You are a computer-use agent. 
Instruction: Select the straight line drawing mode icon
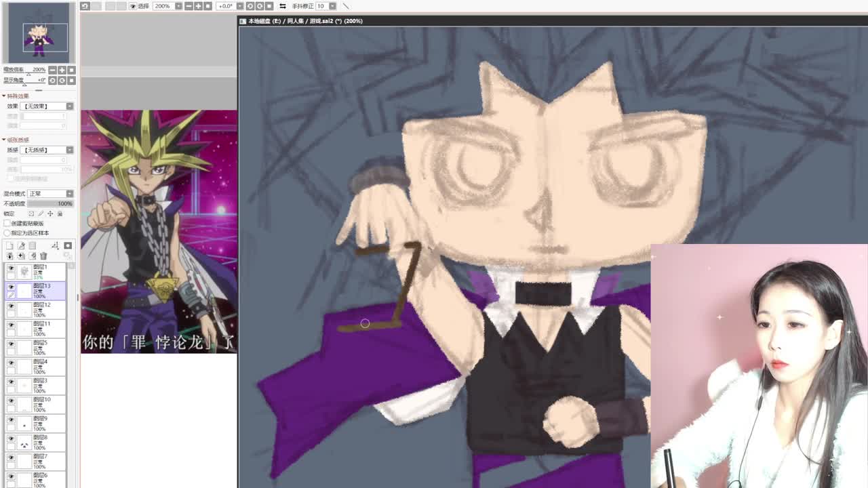345,6
